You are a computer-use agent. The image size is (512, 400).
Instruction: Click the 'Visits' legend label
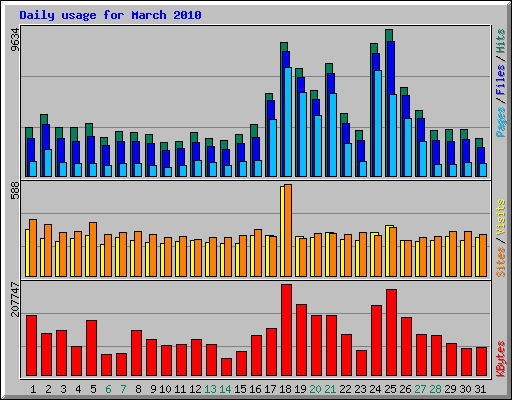click(x=501, y=217)
